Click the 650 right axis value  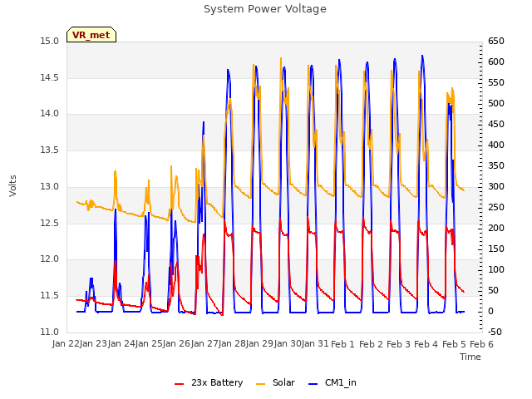coord(496,42)
